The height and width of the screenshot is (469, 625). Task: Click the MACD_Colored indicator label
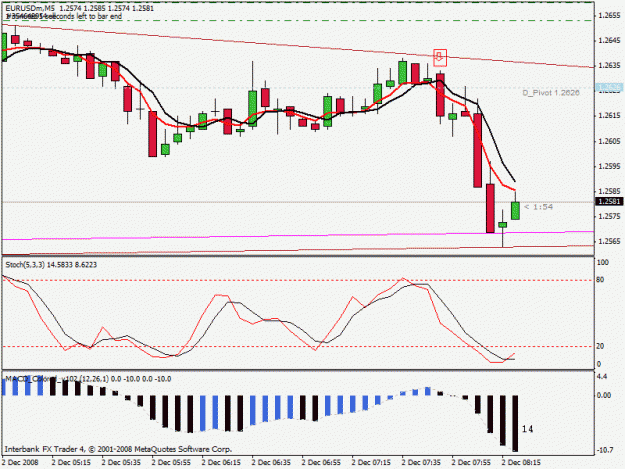click(x=88, y=379)
